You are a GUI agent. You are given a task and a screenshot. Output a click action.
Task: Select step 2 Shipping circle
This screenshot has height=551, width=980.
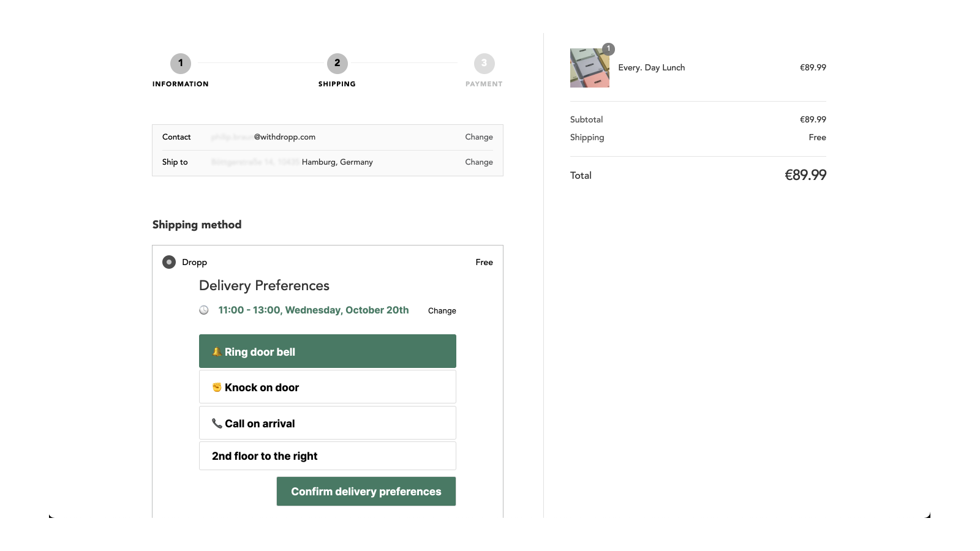[337, 63]
